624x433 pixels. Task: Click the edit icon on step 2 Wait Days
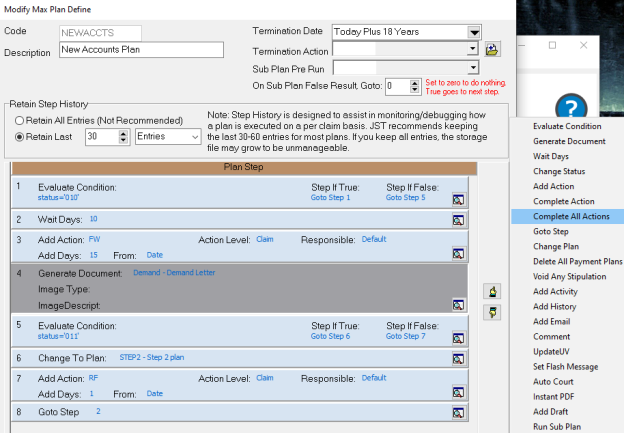[x=458, y=219]
